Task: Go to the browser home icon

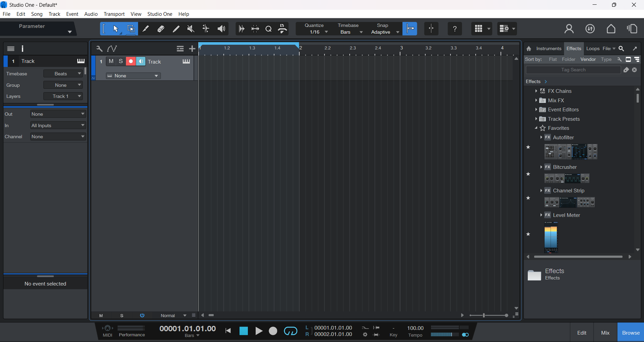Action: click(x=529, y=49)
